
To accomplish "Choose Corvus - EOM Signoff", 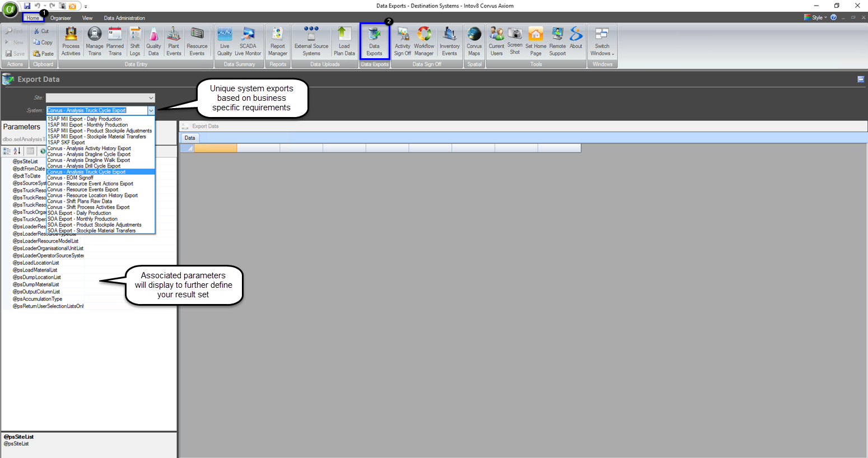I will tap(100, 177).
